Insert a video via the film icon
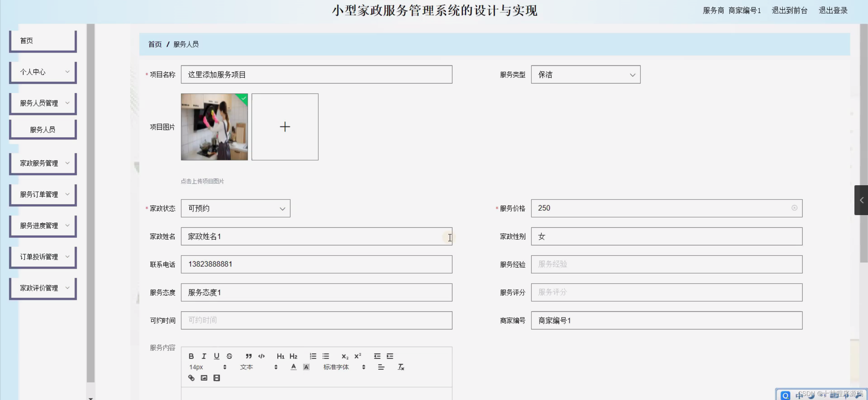The height and width of the screenshot is (400, 868). [216, 378]
